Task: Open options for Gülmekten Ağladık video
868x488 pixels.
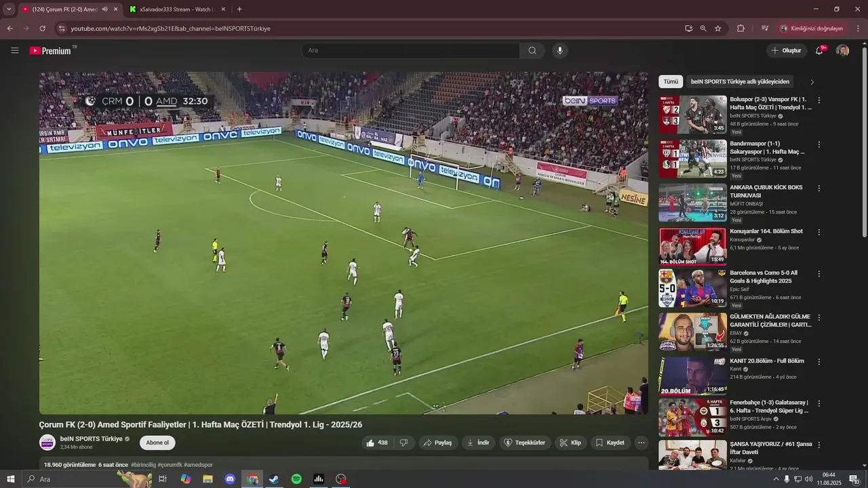Action: (x=818, y=317)
